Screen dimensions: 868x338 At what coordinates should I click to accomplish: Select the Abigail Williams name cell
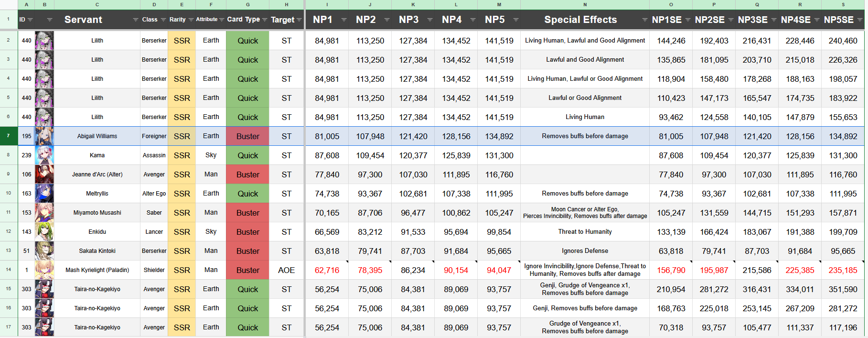pyautogui.click(x=97, y=136)
